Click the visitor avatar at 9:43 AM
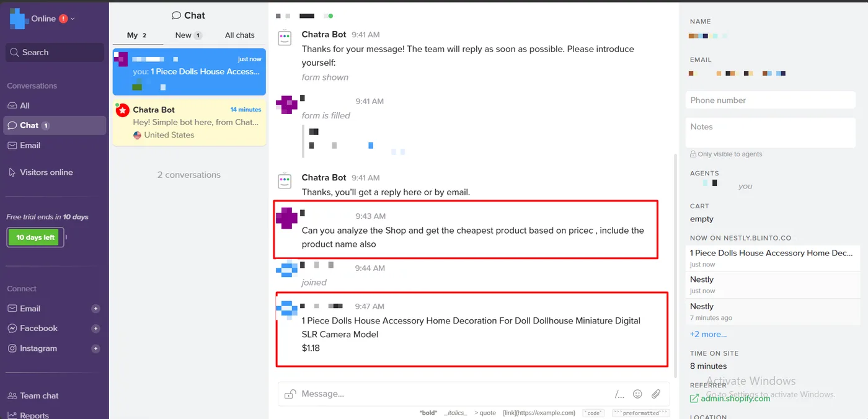The image size is (868, 419). (x=286, y=218)
